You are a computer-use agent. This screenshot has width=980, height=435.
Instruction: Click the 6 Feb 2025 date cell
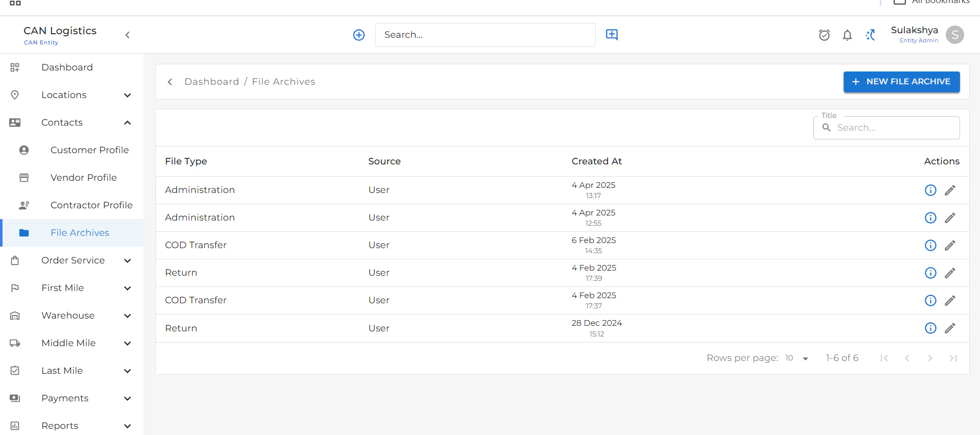click(594, 240)
